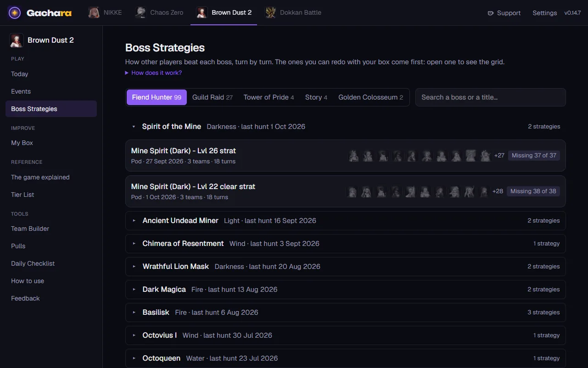588x368 pixels.
Task: Open the How to use page
Action: coord(51,281)
